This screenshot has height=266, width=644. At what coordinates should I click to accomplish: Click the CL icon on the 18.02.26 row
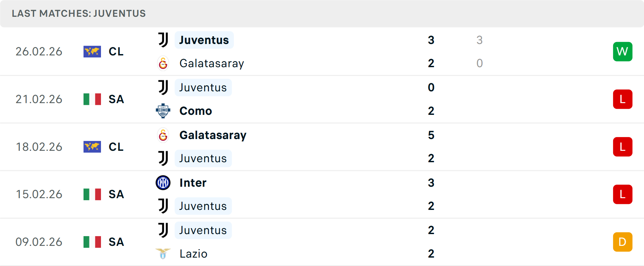coord(92,147)
